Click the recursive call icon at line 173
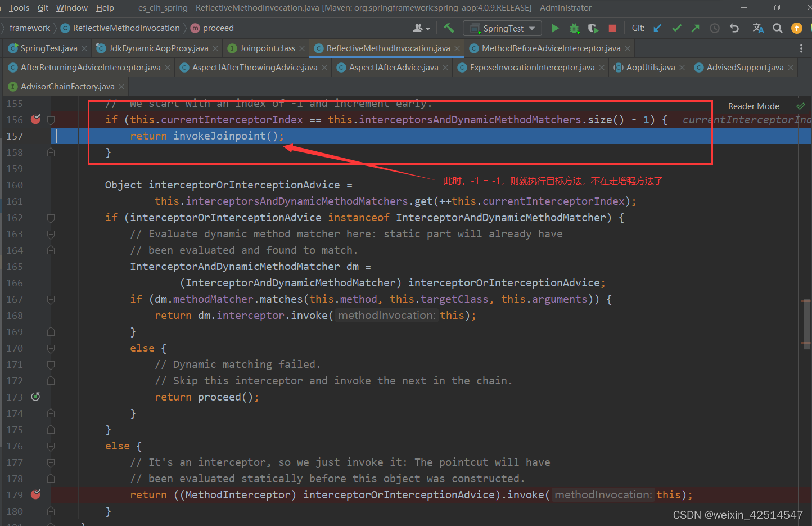The image size is (812, 526). click(x=35, y=397)
